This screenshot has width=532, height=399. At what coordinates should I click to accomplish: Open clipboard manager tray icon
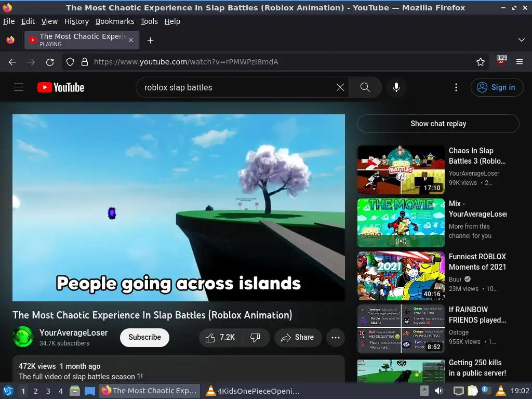pos(472,391)
